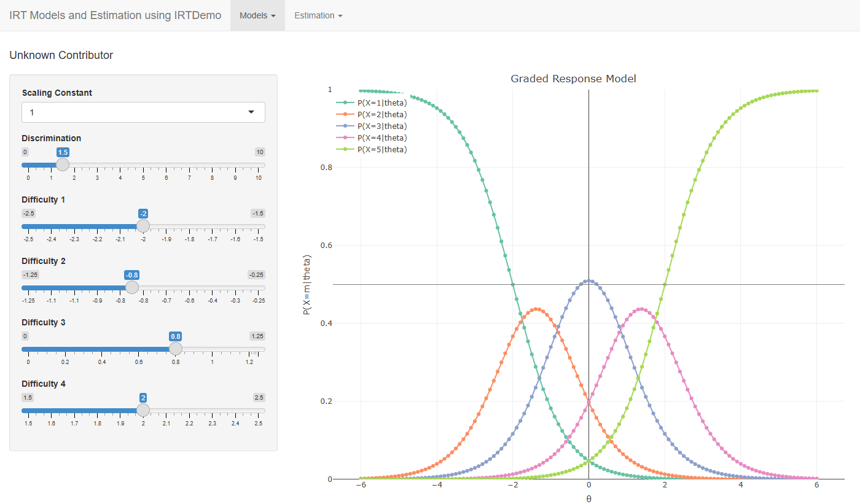Toggle P(X=3|theta) curve in legend

click(372, 126)
